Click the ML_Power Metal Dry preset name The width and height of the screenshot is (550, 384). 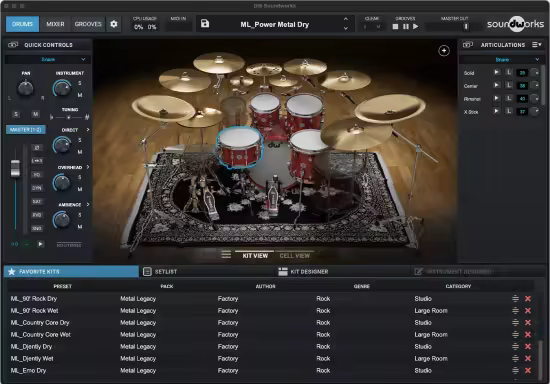pyautogui.click(x=275, y=25)
